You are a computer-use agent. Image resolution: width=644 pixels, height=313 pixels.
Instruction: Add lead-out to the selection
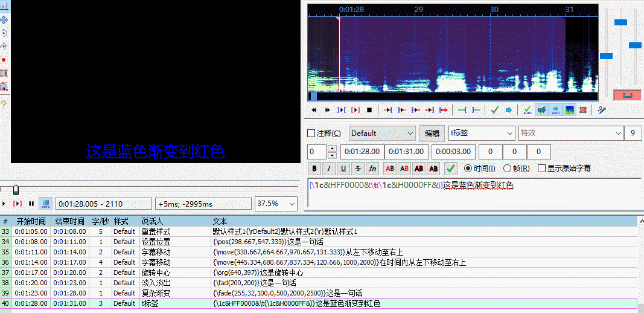pyautogui.click(x=476, y=110)
